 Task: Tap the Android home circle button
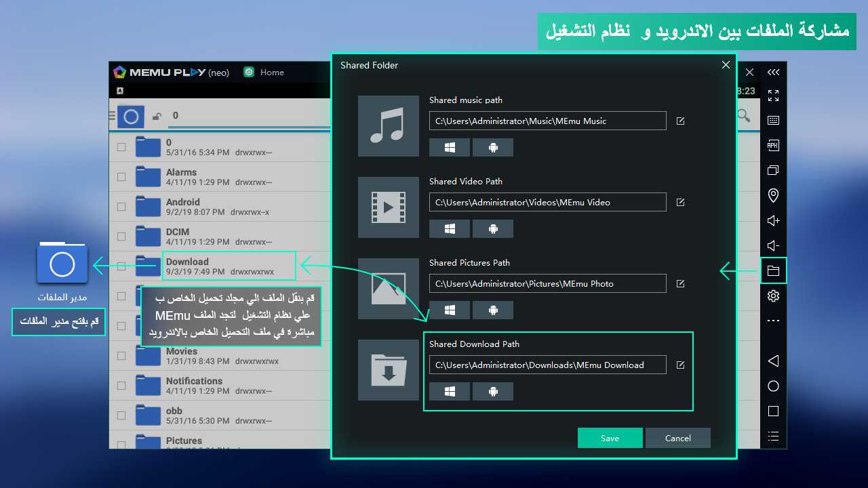[x=773, y=386]
